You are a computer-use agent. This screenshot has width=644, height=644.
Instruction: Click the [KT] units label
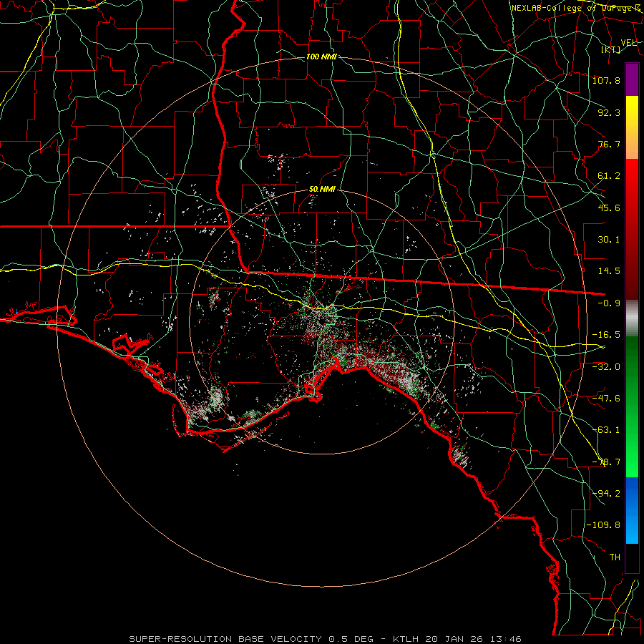point(611,49)
